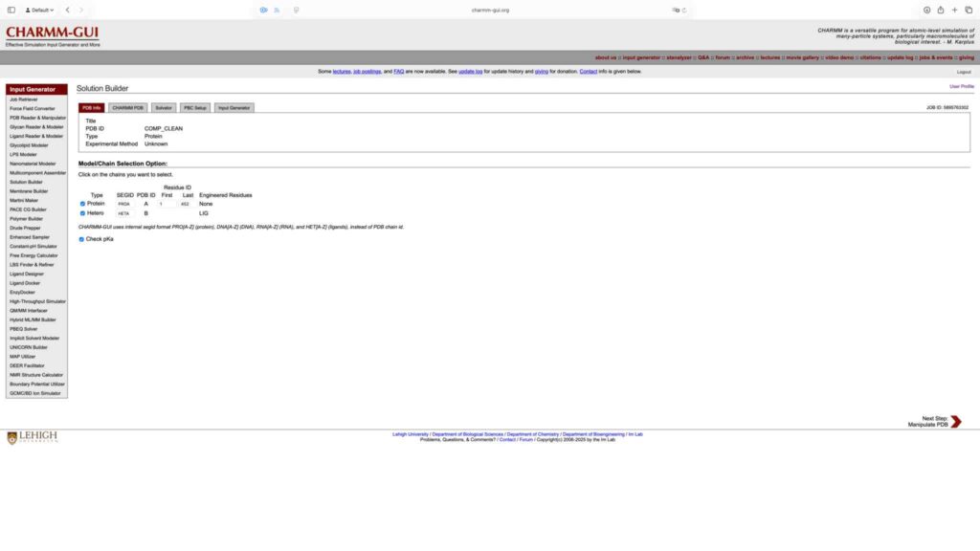This screenshot has width=980, height=551.
Task: Click the CHARMM-GUI logo
Action: point(52,34)
